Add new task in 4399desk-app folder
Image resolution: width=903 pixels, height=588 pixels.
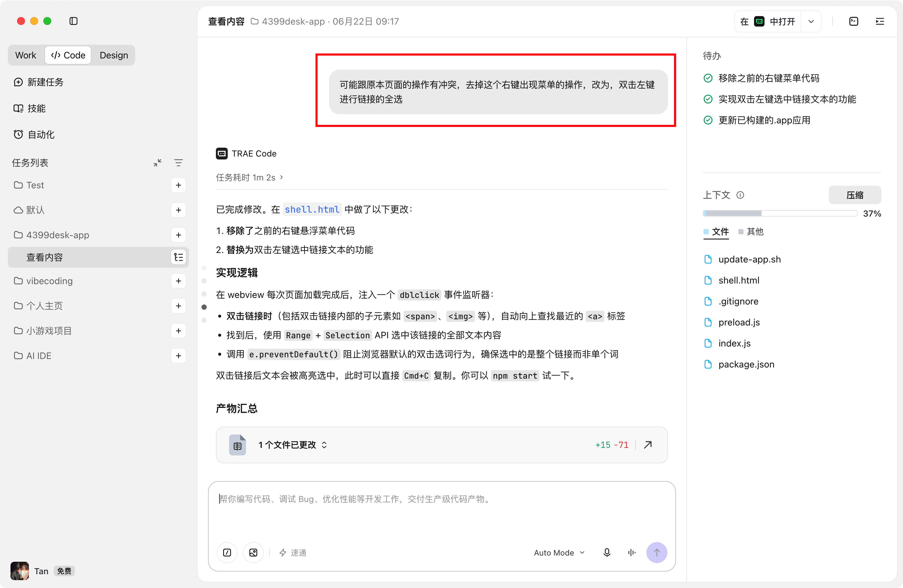[178, 235]
